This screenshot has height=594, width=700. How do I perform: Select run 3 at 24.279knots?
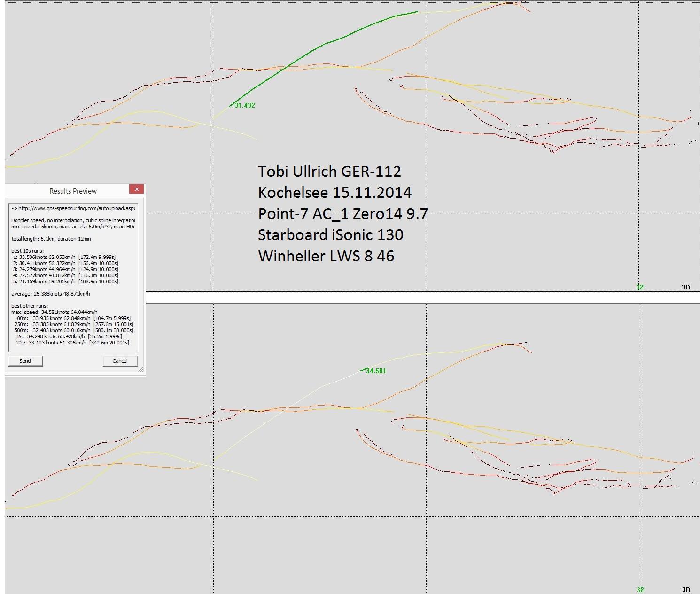pyautogui.click(x=65, y=269)
